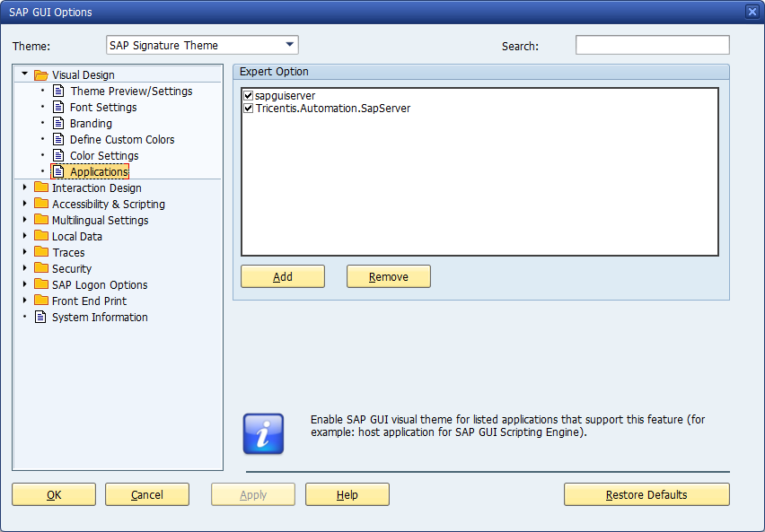The height and width of the screenshot is (532, 765).
Task: Expand the SAP Logon Options node
Action: point(25,283)
